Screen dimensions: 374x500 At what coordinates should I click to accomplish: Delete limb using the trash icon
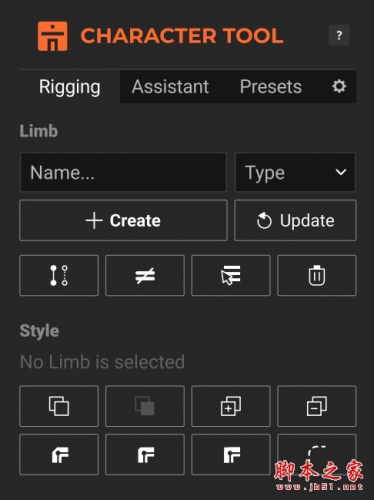(x=317, y=275)
